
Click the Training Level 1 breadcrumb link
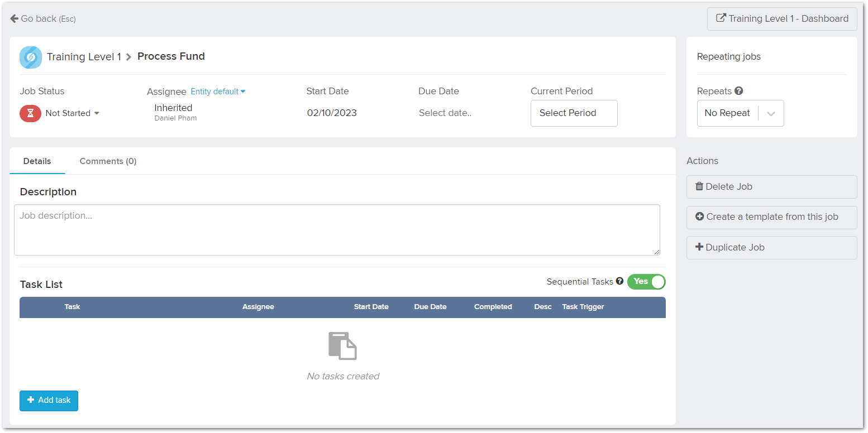tap(84, 57)
